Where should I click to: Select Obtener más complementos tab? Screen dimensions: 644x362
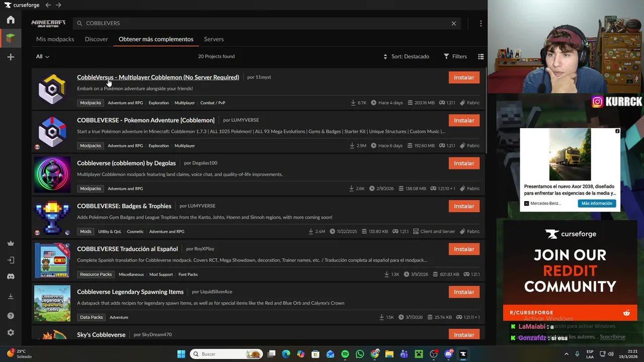point(156,39)
